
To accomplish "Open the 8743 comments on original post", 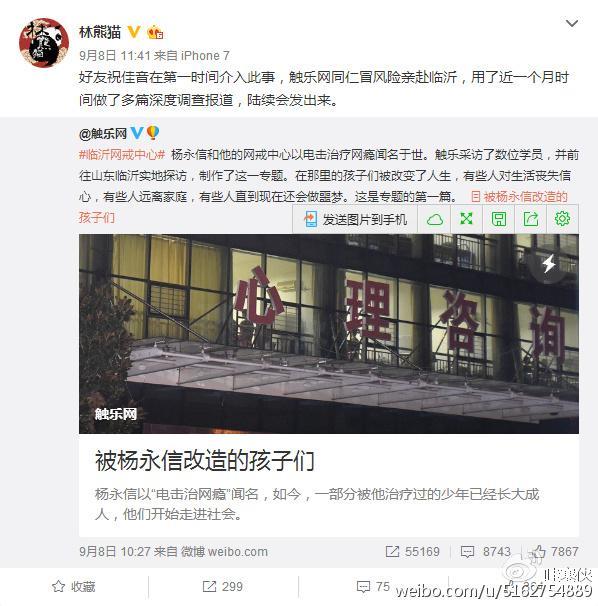I will coord(486,552).
